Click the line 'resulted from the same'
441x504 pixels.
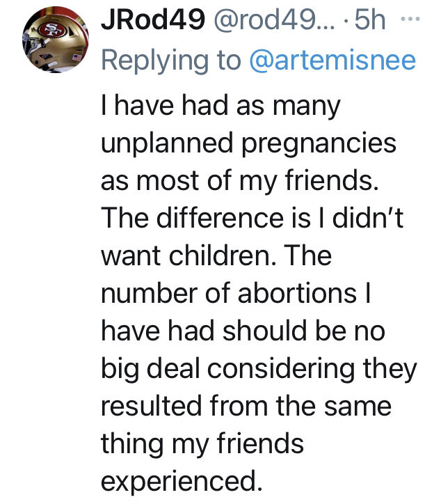[246, 404]
